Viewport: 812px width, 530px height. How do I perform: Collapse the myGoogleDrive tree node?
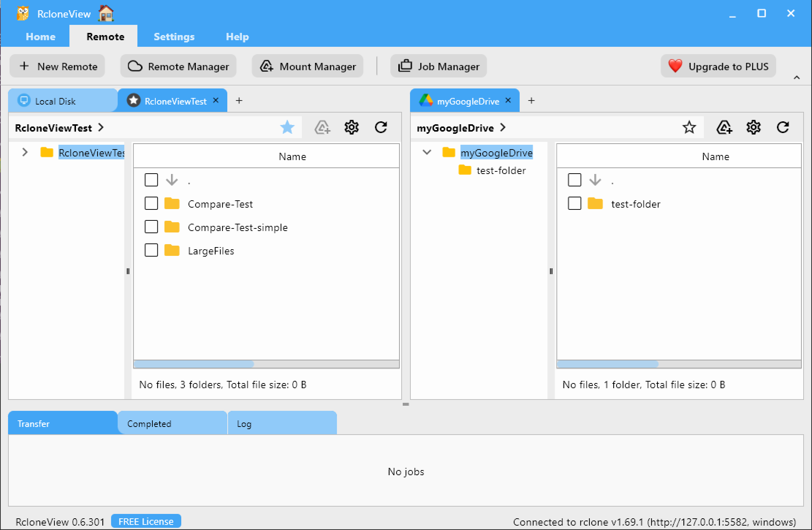pos(426,152)
